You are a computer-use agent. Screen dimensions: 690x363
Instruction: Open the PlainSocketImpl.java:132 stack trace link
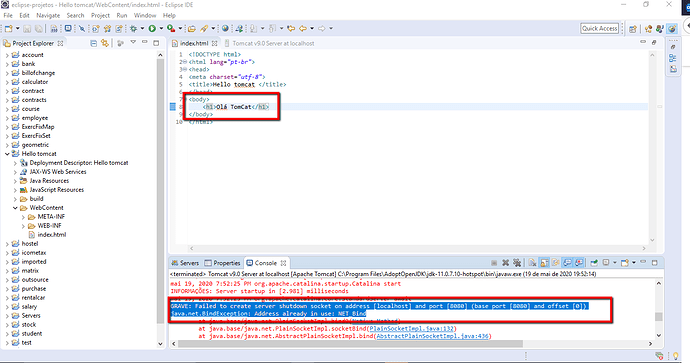pyautogui.click(x=411, y=329)
